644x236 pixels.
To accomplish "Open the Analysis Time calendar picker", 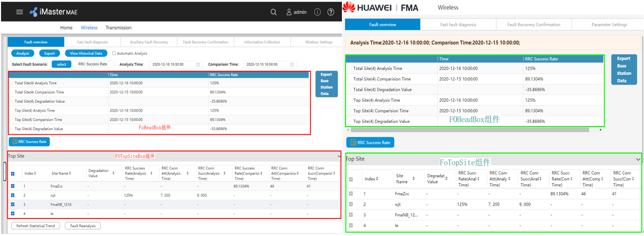I will coord(198,65).
